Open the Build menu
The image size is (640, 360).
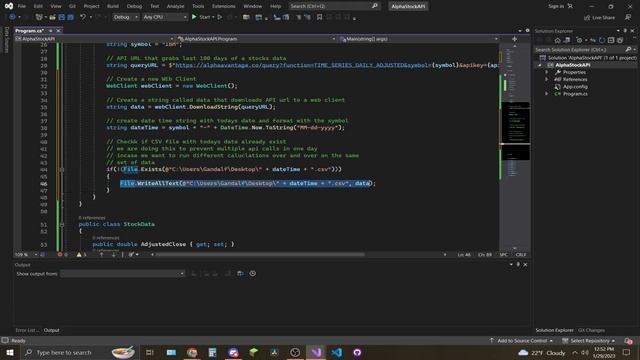click(x=113, y=6)
